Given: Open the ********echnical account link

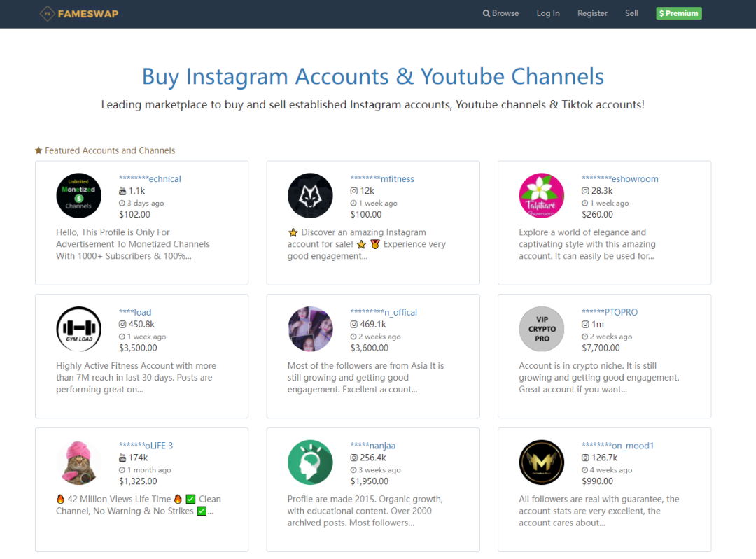Looking at the screenshot, I should click(x=150, y=179).
